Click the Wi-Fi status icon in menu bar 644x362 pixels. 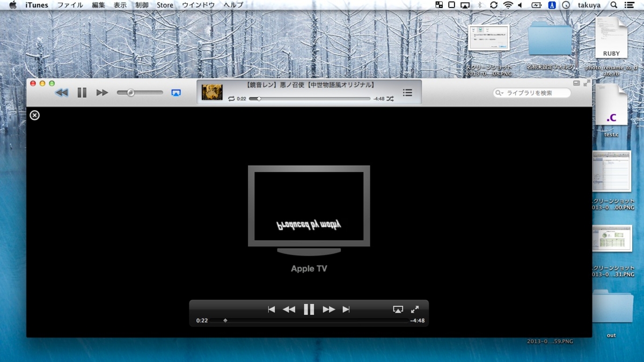click(508, 5)
